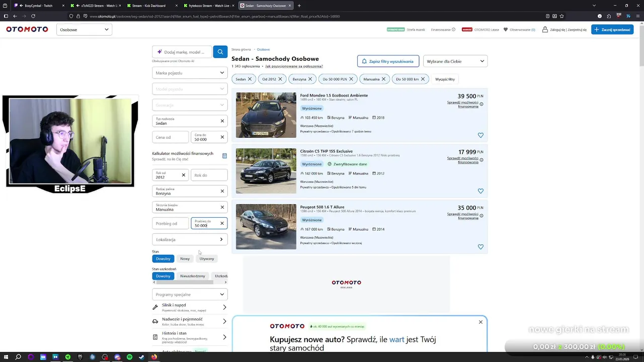The image size is (644, 362).
Task: Open the Osobowe category dropdown
Action: tap(84, 30)
